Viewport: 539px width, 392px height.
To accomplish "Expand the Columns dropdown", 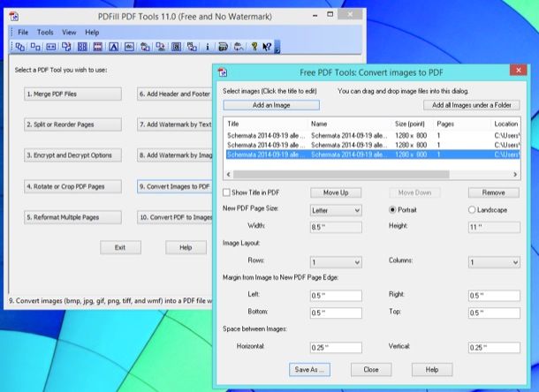I will pos(494,262).
